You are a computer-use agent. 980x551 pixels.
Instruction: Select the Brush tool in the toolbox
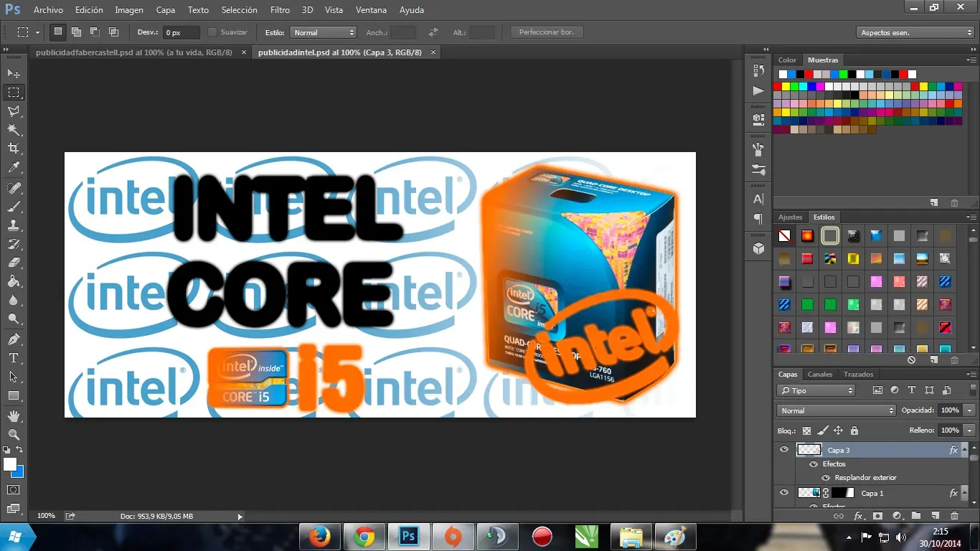pos(14,207)
